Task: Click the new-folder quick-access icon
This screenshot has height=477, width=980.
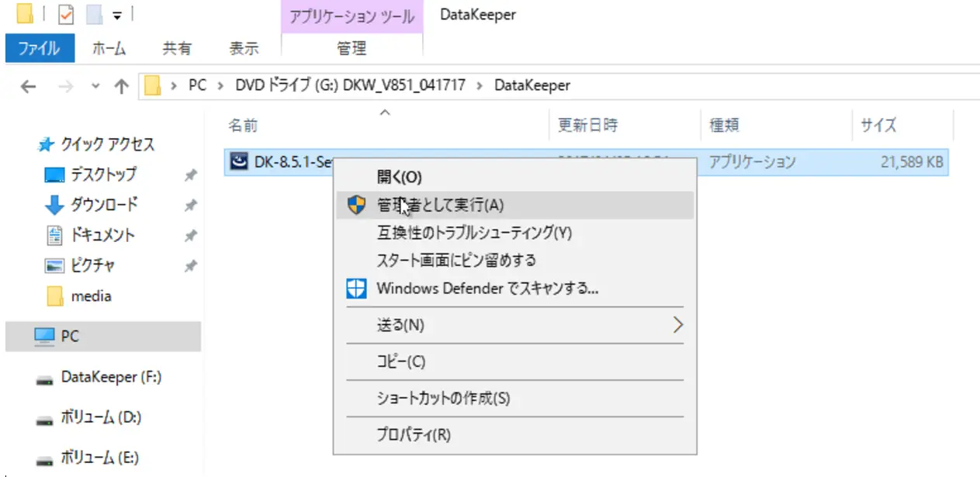Action: coord(94,14)
